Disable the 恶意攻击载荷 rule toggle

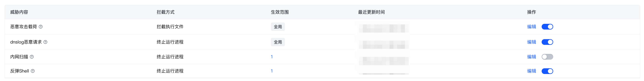(x=547, y=27)
